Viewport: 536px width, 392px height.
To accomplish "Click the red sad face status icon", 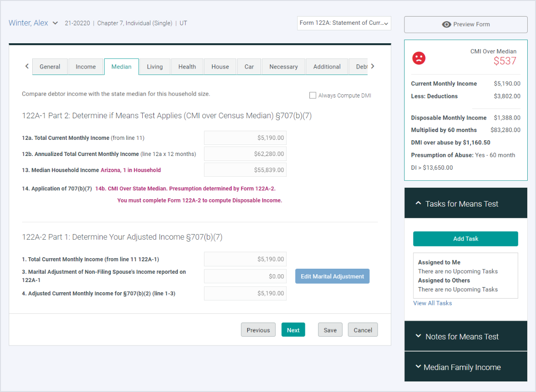I will coord(419,58).
